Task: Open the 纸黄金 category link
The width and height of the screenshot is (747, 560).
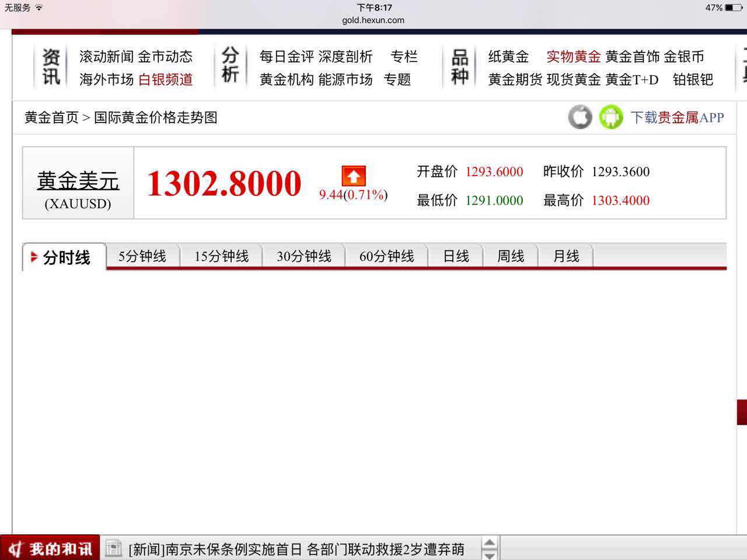Action: click(x=508, y=57)
